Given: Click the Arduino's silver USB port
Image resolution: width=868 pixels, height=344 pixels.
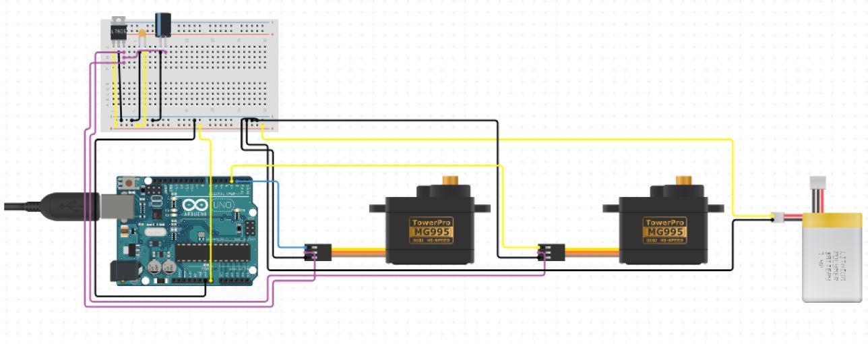Looking at the screenshot, I should pos(116,206).
